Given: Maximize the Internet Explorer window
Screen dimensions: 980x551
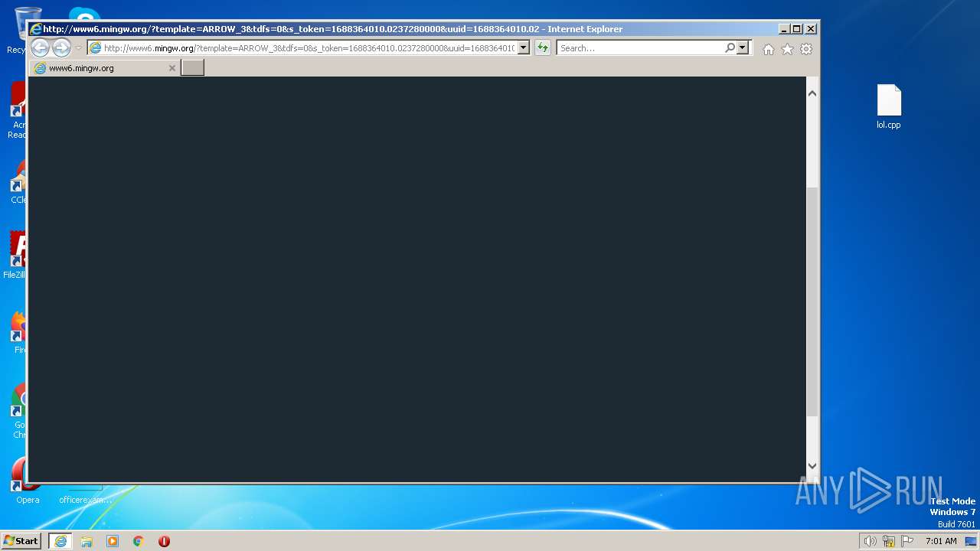Looking at the screenshot, I should [x=797, y=29].
